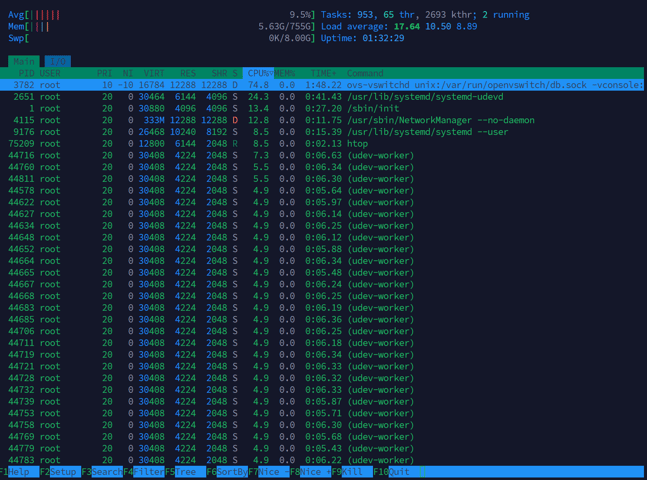Click the Swp swap meter bar

(x=161, y=38)
